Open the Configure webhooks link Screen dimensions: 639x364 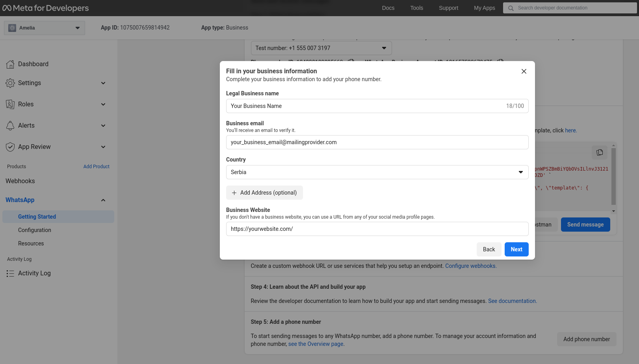coord(470,266)
